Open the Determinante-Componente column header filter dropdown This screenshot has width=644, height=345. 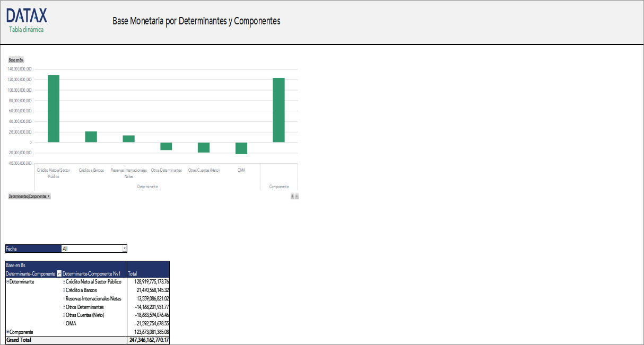[x=59, y=273]
